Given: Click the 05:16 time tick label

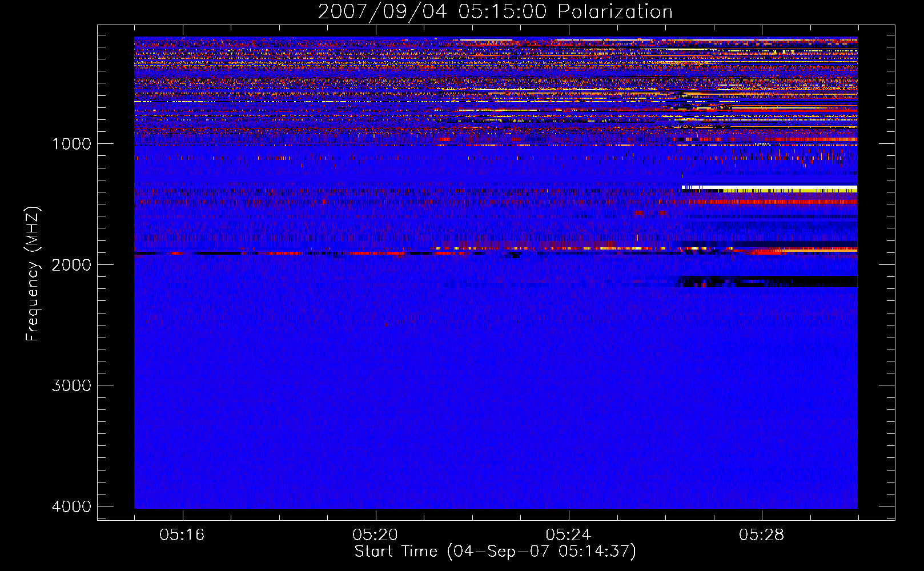Looking at the screenshot, I should [182, 535].
